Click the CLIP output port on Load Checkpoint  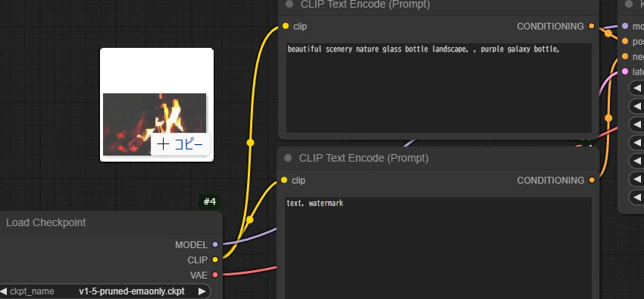215,260
